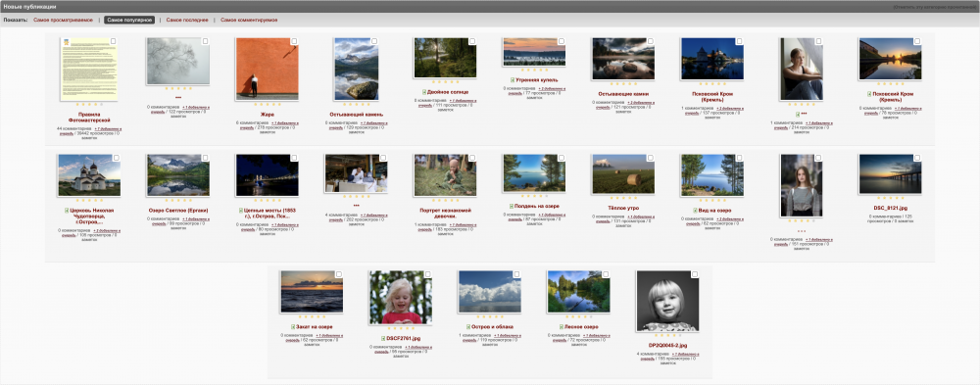Switch to the Самое просматриваемое filter
Image resolution: width=980 pixels, height=385 pixels.
[x=63, y=20]
